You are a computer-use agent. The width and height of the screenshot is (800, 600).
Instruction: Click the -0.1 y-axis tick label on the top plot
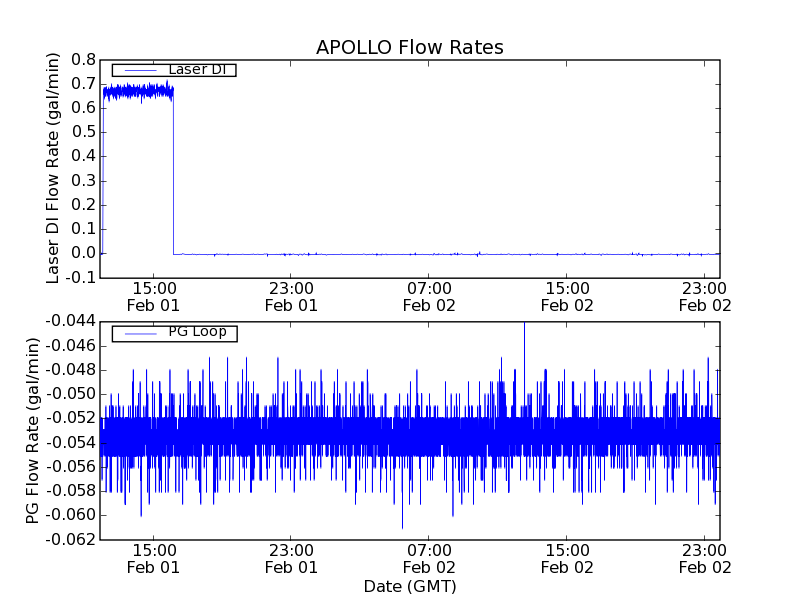(80, 277)
